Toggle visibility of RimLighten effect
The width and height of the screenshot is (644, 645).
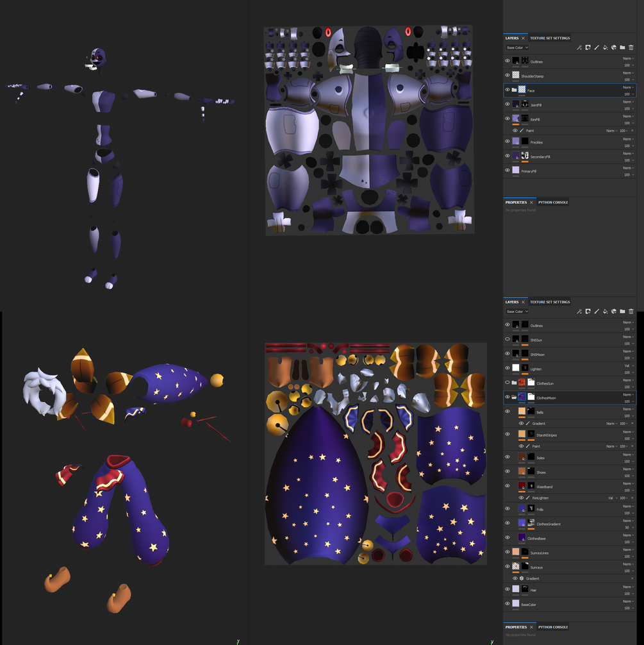coord(521,498)
